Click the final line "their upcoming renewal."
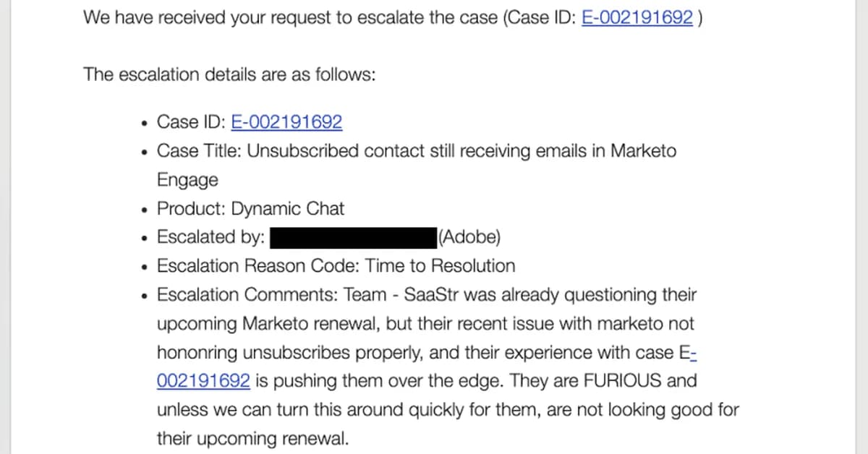This screenshot has width=868, height=454. coord(252,439)
